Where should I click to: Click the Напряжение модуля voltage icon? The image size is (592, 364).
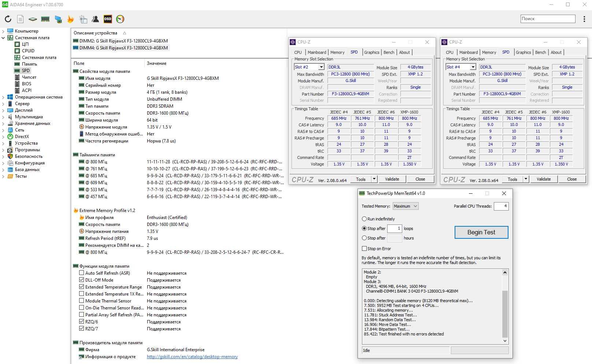pos(82,127)
